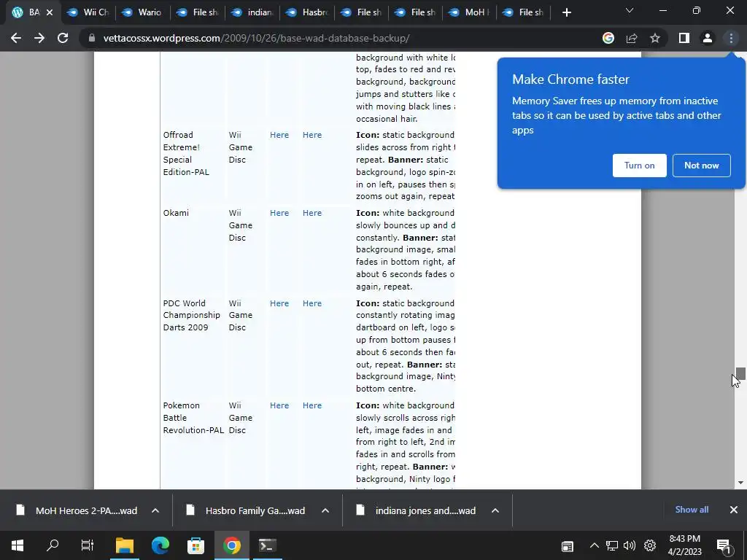Image resolution: width=747 pixels, height=560 pixels.
Task: Open first Here link for Okami
Action: pos(279,214)
